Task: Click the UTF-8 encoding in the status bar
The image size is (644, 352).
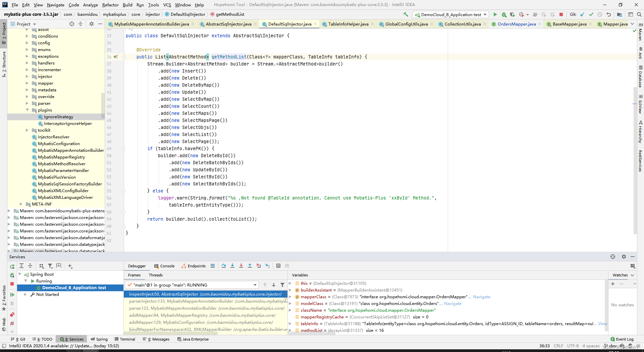Action: click(x=573, y=346)
